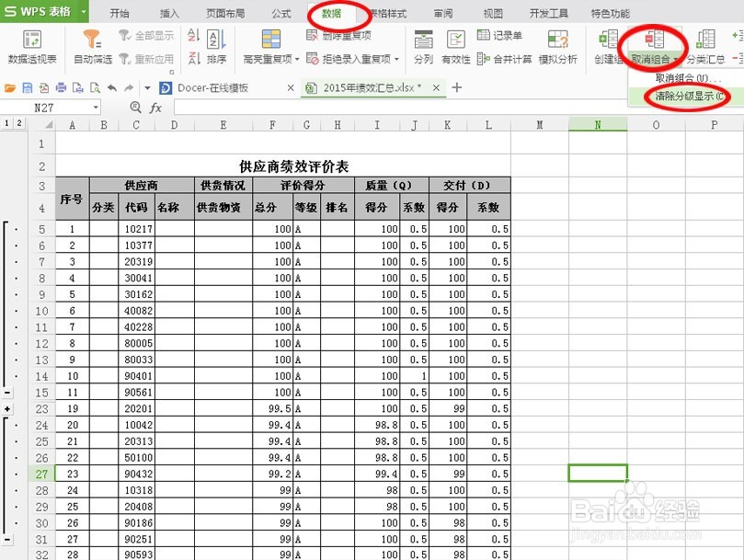
Task: Open 模拟分析 what-if analysis
Action: pos(557,47)
